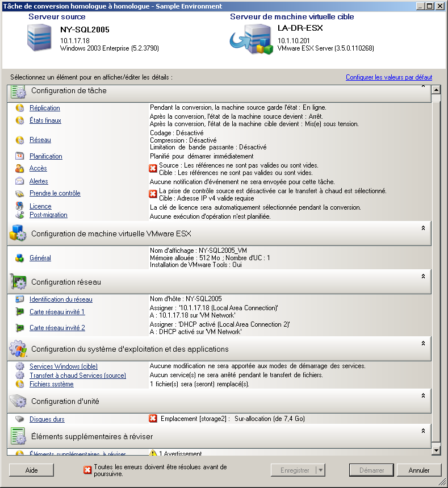Collapse the Configuration de machine virtuelle VMware ESX section
This screenshot has height=488, width=448.
423,228
